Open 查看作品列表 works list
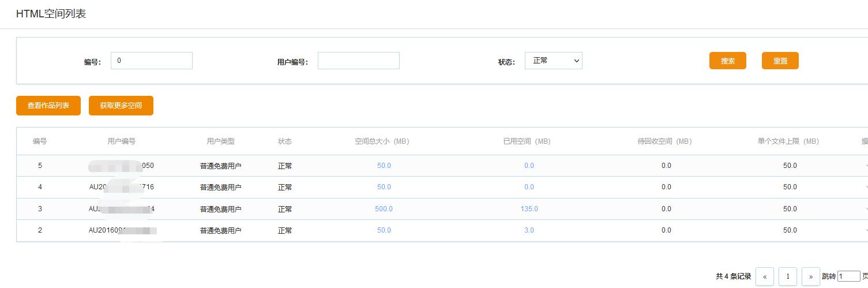This screenshot has height=288, width=868. tap(48, 106)
